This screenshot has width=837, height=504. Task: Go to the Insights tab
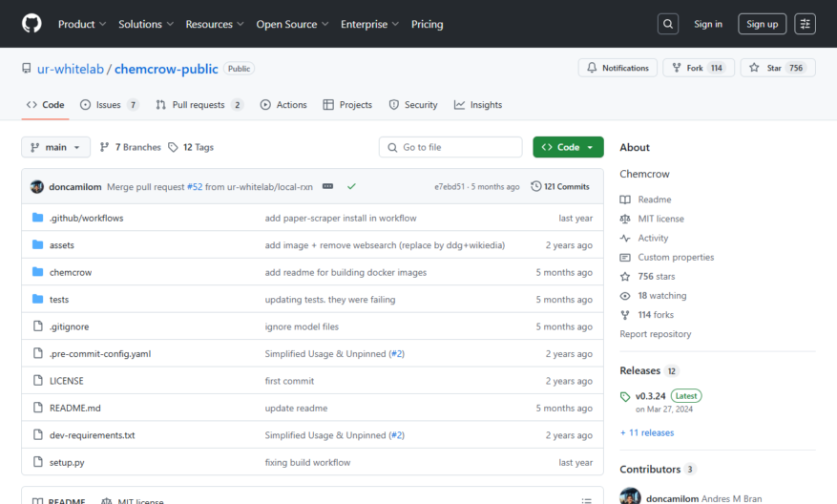(478, 105)
